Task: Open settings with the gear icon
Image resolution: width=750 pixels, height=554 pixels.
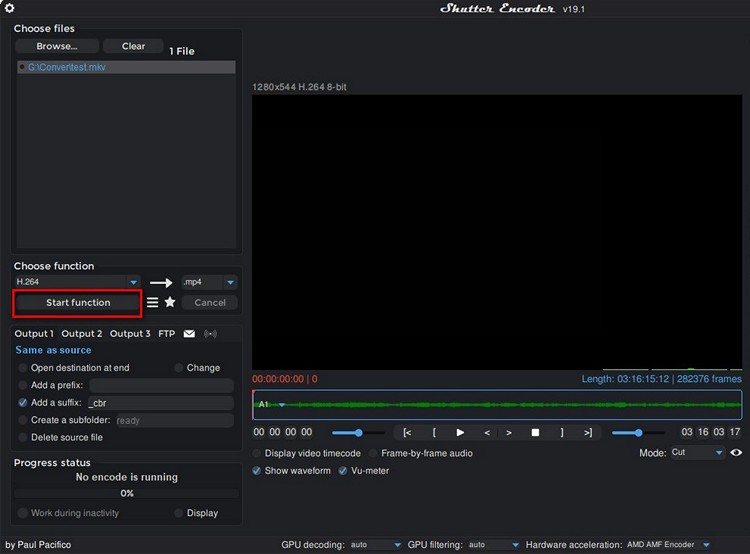Action: 9,8
